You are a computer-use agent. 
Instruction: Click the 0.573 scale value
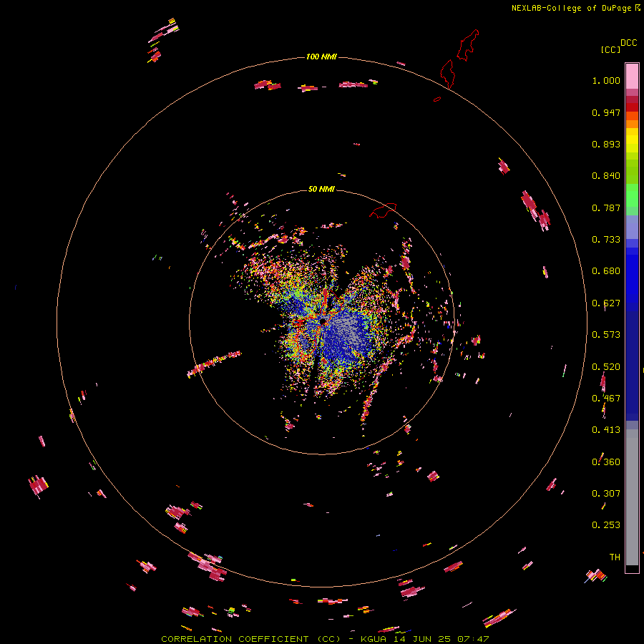(x=606, y=335)
